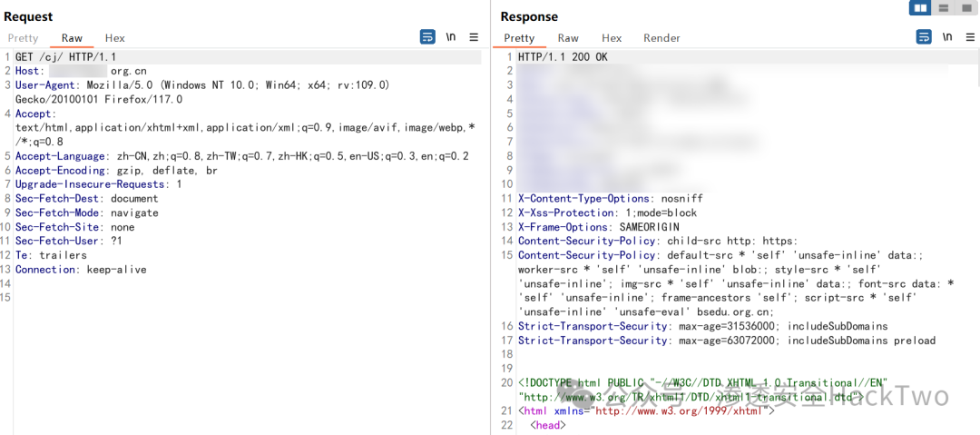
Task: Click the <html xmlns= tag line
Action: click(x=646, y=411)
